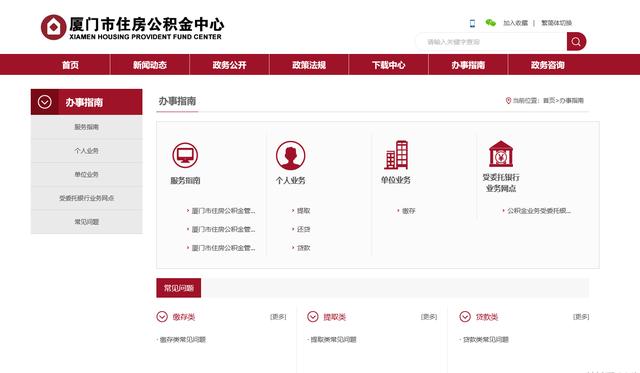Click the 个人业务 person icon

click(290, 155)
